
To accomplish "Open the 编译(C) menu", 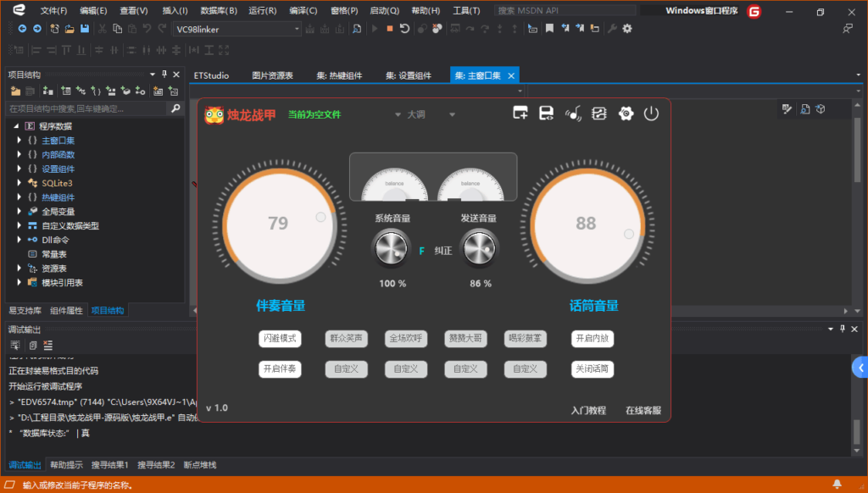I will pyautogui.click(x=303, y=10).
